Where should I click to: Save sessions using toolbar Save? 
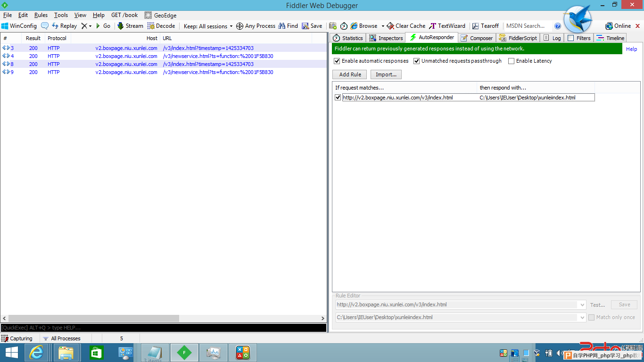(312, 26)
